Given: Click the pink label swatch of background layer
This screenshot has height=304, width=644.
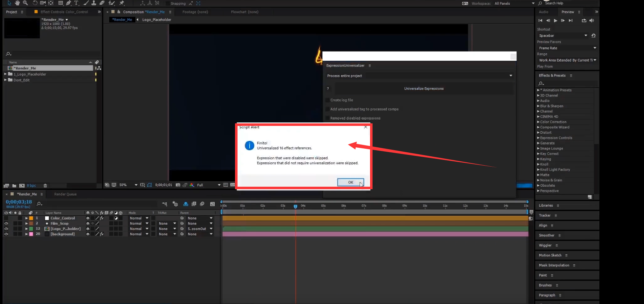Looking at the screenshot, I should tap(31, 234).
